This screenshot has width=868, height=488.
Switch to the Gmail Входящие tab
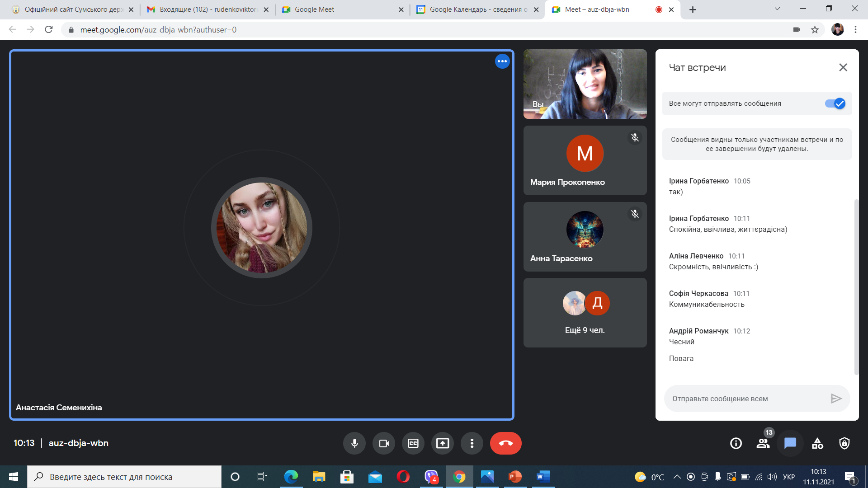(208, 9)
